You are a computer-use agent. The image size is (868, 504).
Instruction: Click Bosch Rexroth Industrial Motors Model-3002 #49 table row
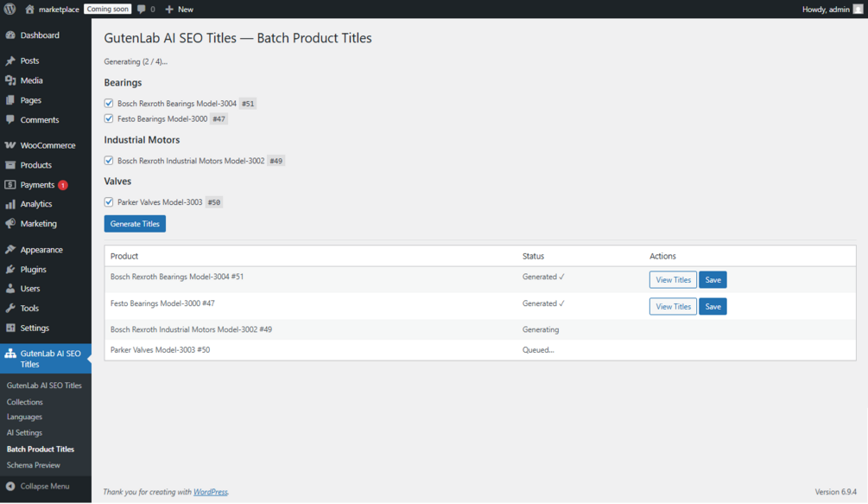click(480, 329)
